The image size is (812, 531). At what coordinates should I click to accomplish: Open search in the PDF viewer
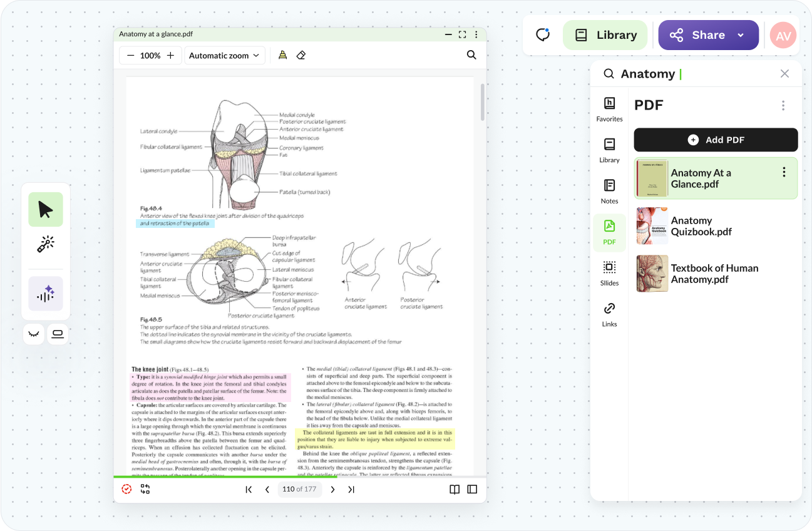[471, 55]
